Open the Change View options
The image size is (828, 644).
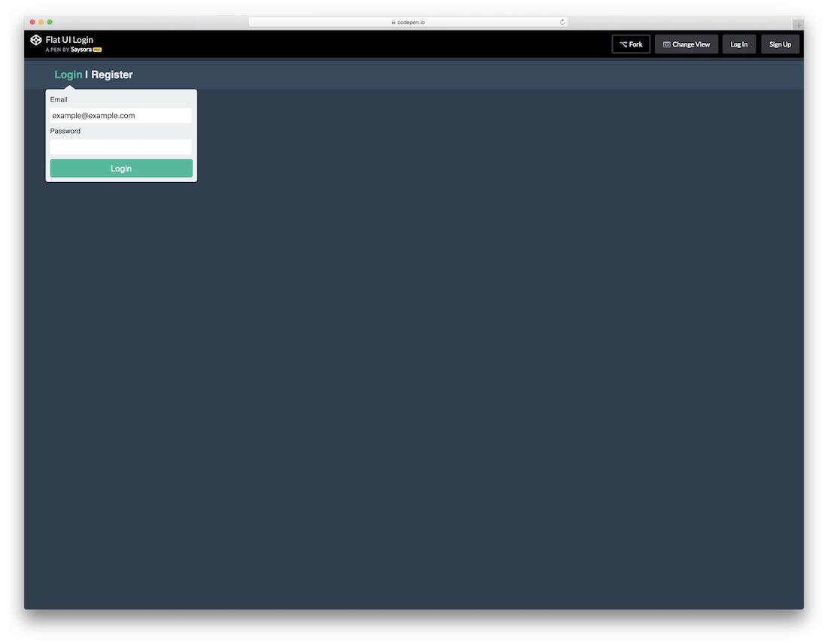[686, 44]
